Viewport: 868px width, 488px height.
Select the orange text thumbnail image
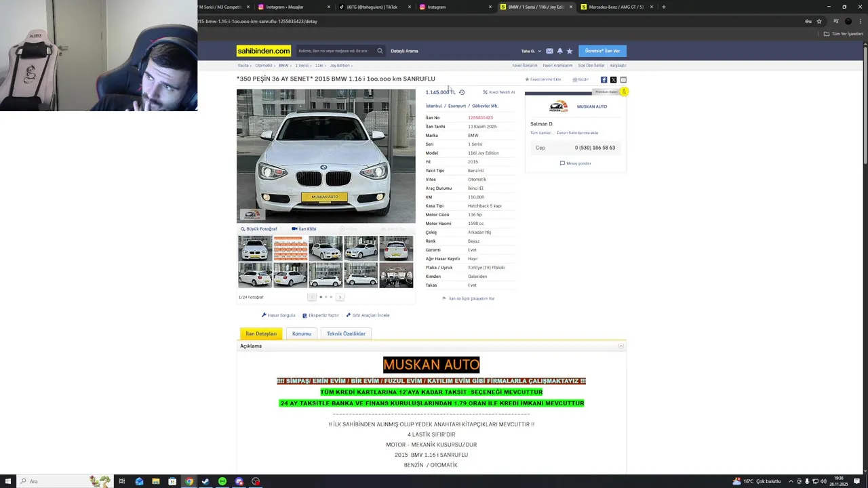290,248
